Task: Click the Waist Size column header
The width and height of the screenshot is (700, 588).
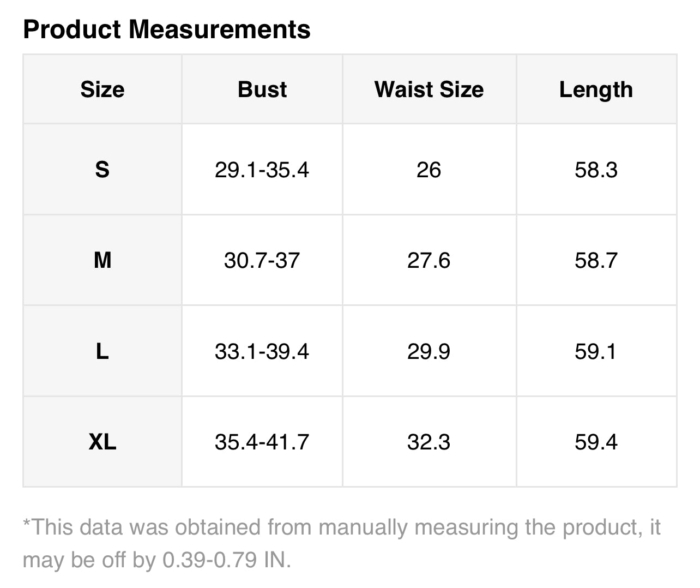Action: tap(429, 89)
